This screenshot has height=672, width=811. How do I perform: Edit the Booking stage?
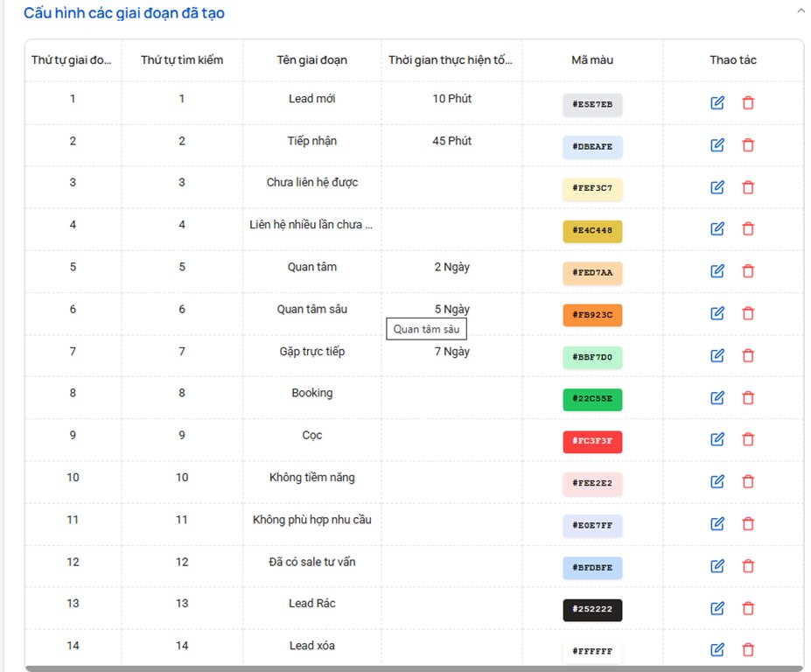(717, 398)
